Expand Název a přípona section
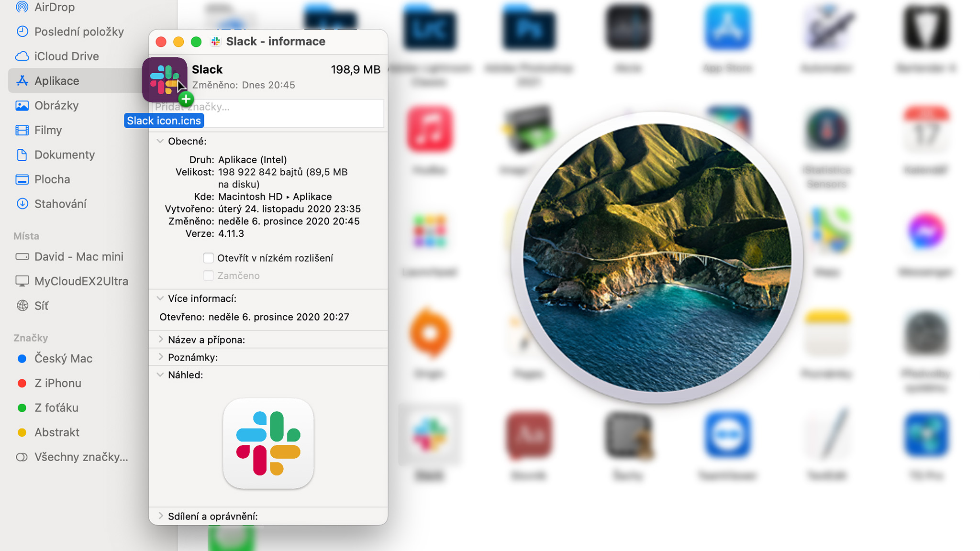This screenshot has height=551, width=980. point(160,340)
